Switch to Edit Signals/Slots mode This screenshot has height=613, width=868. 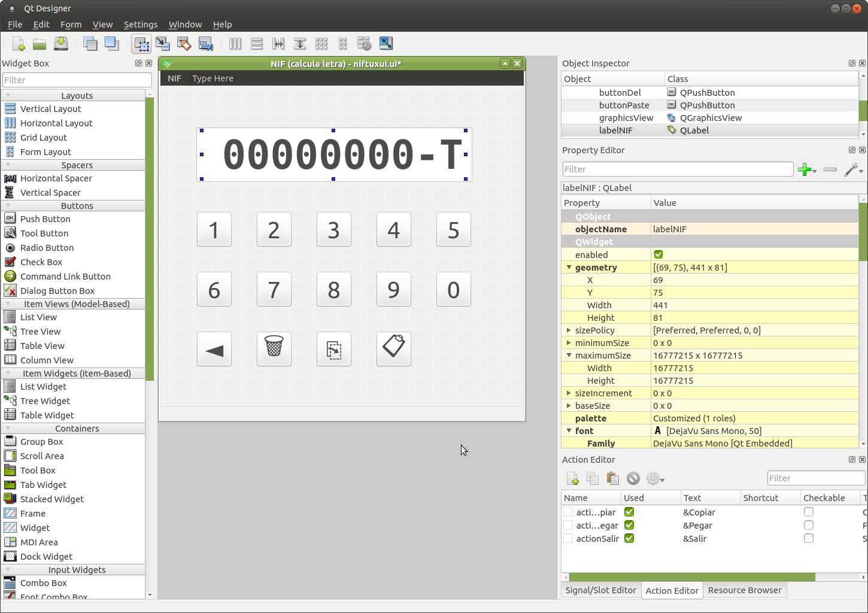[x=163, y=44]
